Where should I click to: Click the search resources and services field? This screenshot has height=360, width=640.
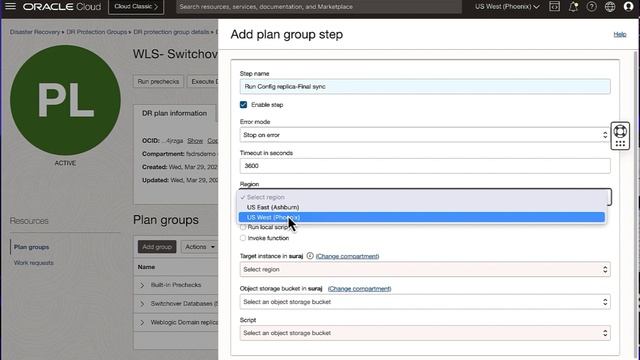[319, 7]
